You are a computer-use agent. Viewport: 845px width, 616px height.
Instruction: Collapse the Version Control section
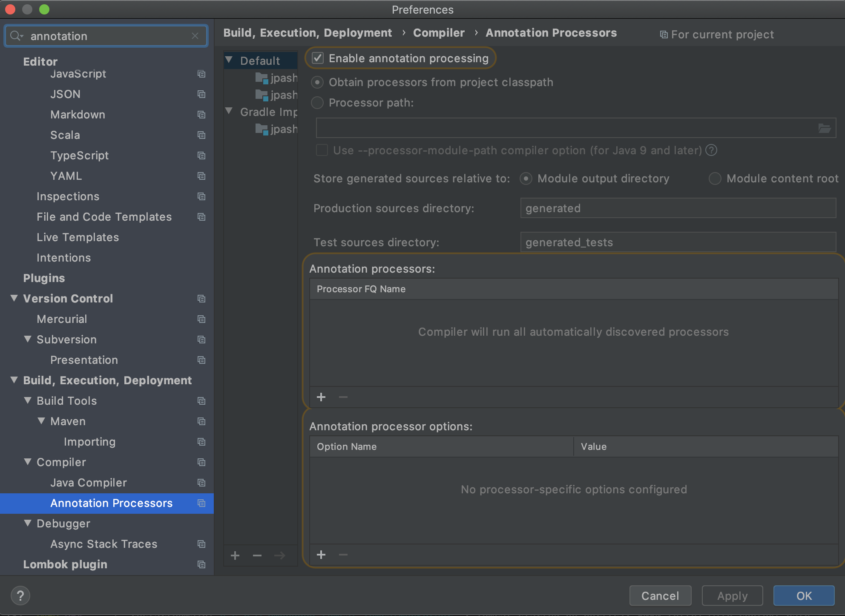click(x=14, y=298)
